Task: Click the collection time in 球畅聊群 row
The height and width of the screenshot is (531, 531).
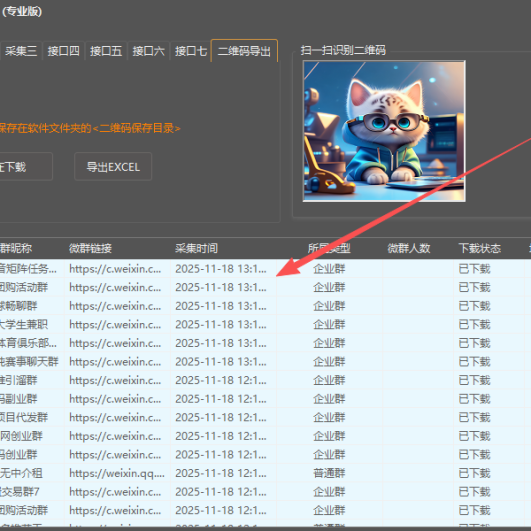Action: (221, 306)
